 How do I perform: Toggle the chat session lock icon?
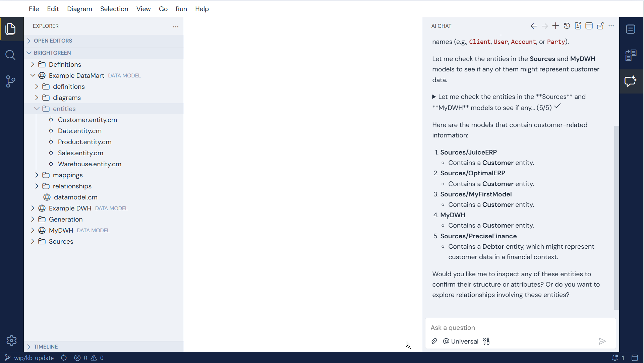tap(600, 26)
